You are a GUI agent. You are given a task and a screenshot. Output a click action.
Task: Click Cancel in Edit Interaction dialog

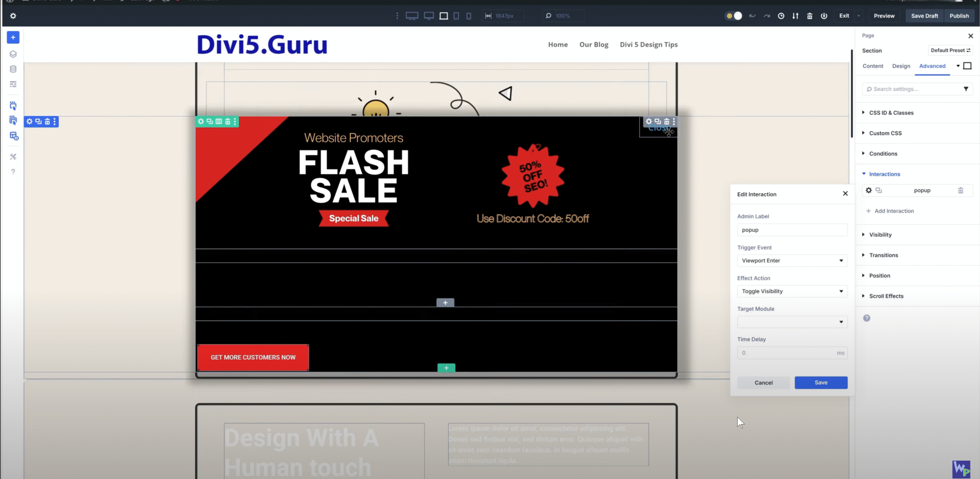[763, 382]
